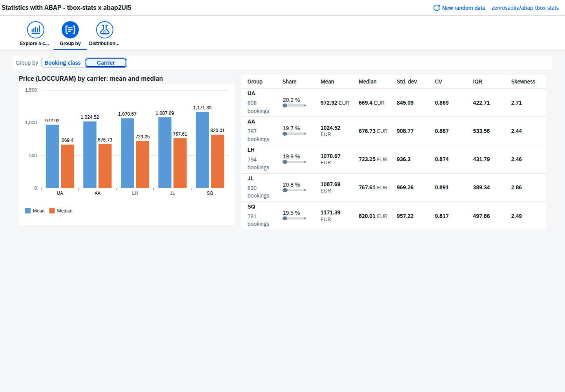Select the AA median bar 676.73

[x=105, y=166]
